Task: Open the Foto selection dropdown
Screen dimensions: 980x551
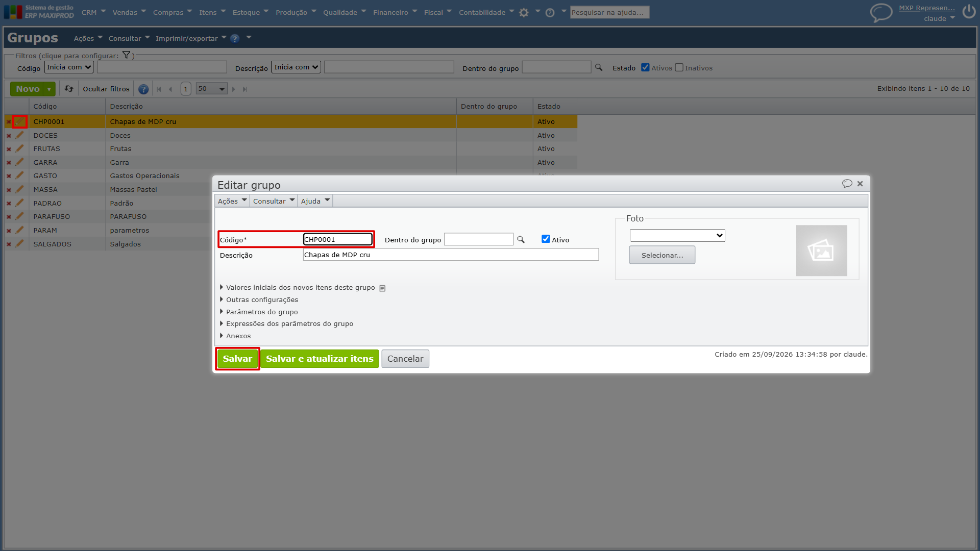Action: pos(677,235)
